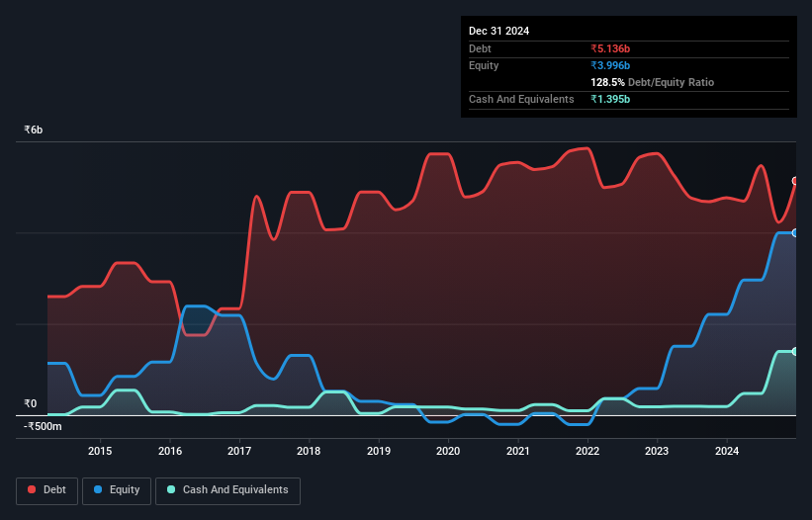The height and width of the screenshot is (520, 812).
Task: Click the Cash And Equivalents tooltip label
Action: 521,99
